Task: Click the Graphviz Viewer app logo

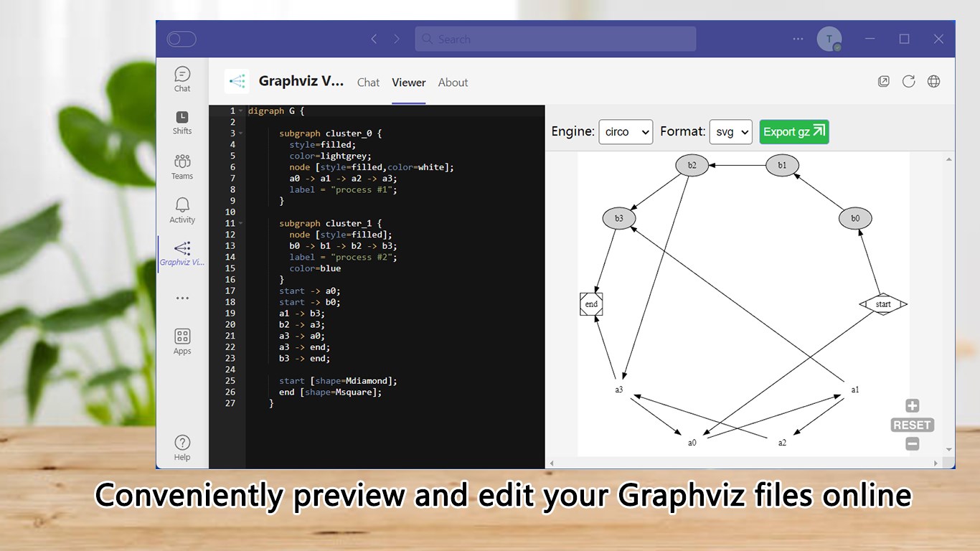Action: 237,82
